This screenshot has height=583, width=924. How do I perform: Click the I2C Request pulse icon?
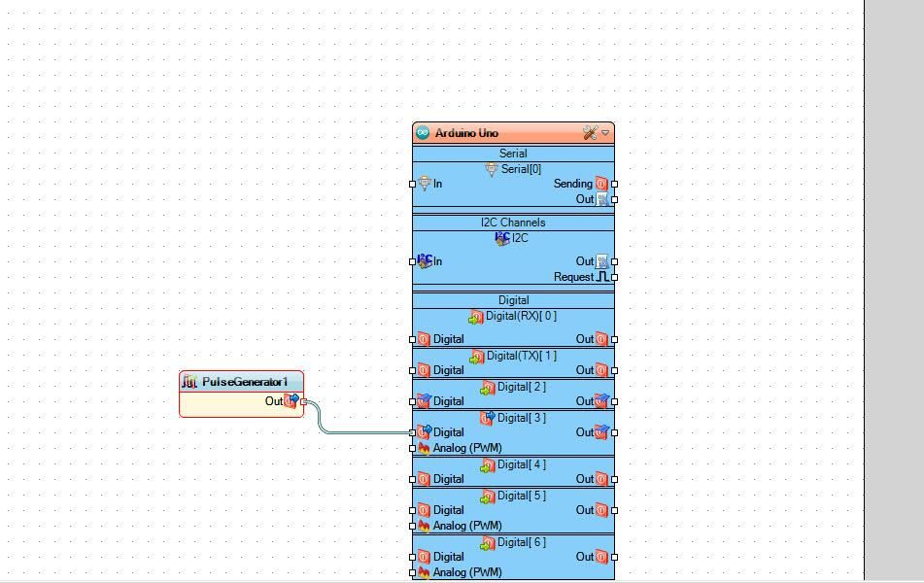(x=602, y=277)
